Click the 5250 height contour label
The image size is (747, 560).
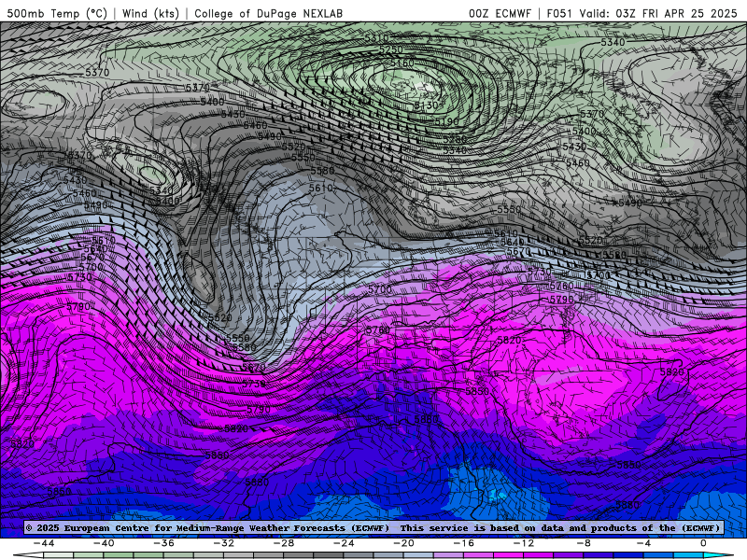click(391, 49)
